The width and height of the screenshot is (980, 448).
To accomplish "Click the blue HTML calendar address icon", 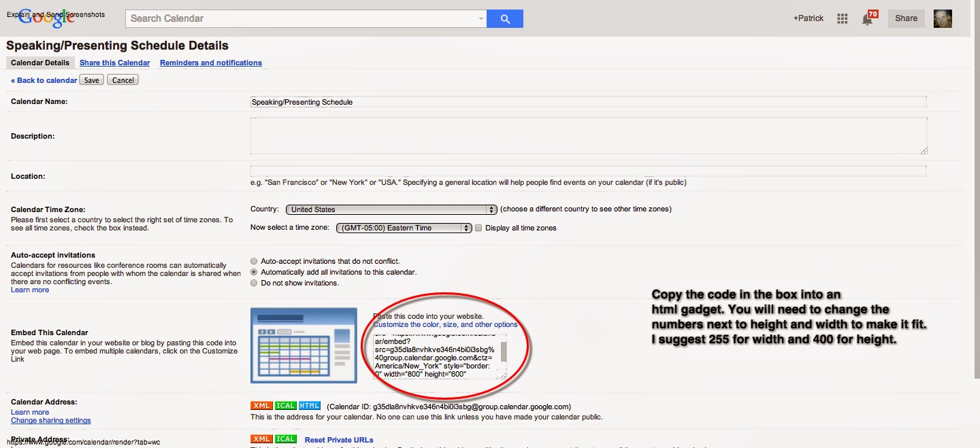I will (309, 407).
